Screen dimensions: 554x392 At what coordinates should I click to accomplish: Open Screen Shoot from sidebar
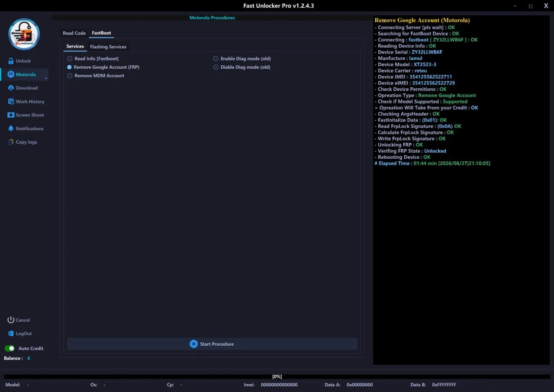coord(30,115)
